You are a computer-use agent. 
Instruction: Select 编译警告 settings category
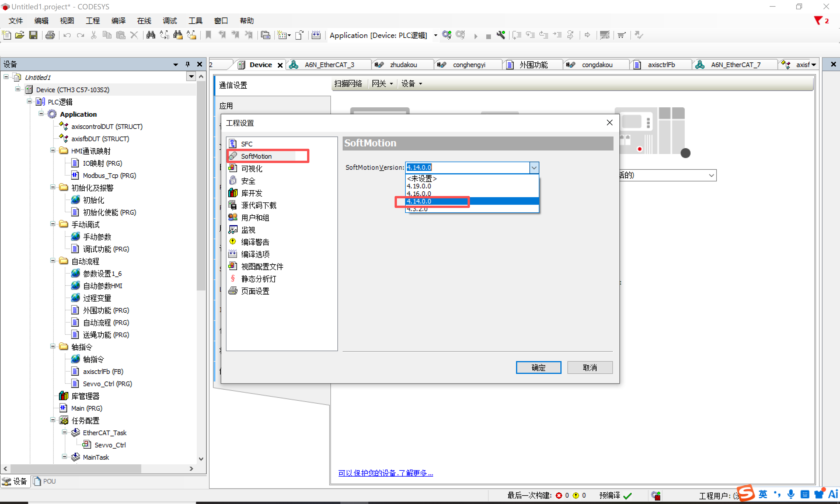click(x=255, y=242)
